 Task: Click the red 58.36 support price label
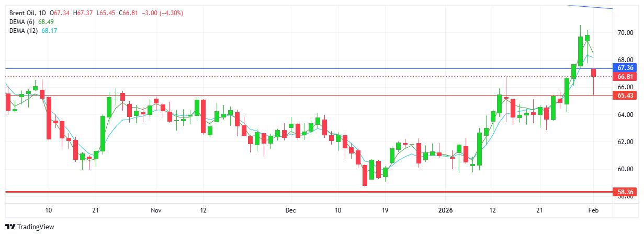pyautogui.click(x=626, y=192)
